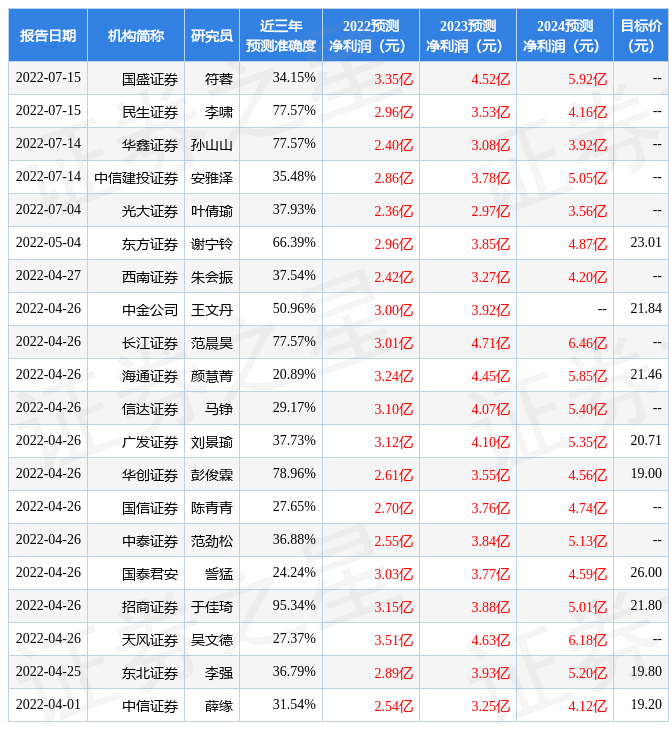Click researcher name 李啸
The width and height of the screenshot is (669, 730).
219,112
